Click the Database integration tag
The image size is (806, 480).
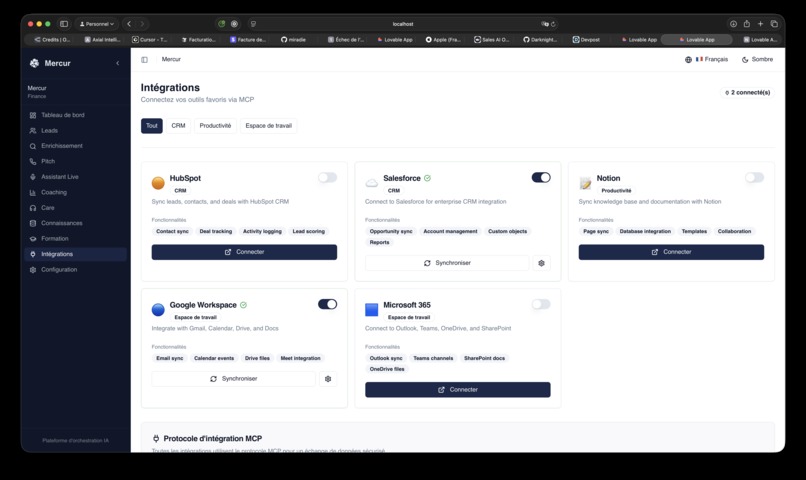(x=645, y=232)
